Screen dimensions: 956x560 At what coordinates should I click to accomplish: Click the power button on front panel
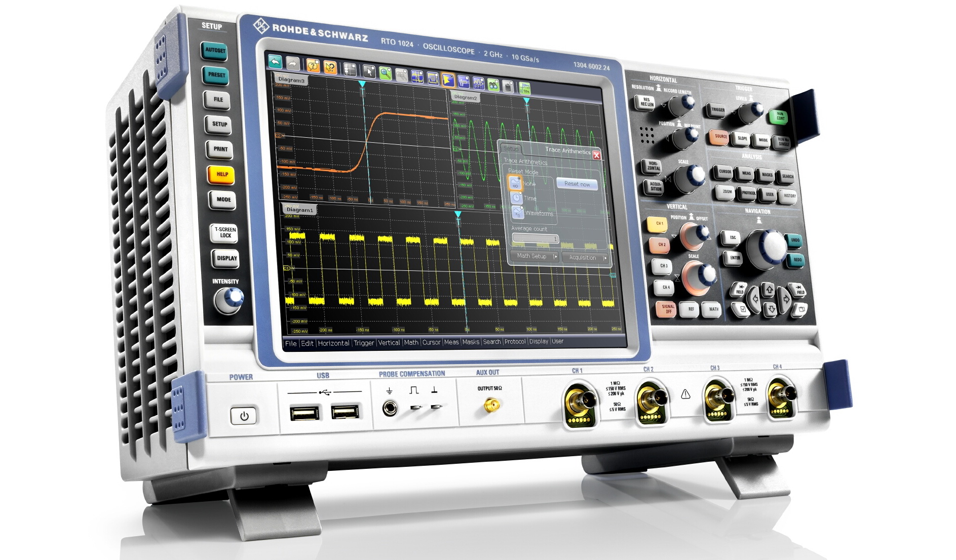(x=244, y=416)
